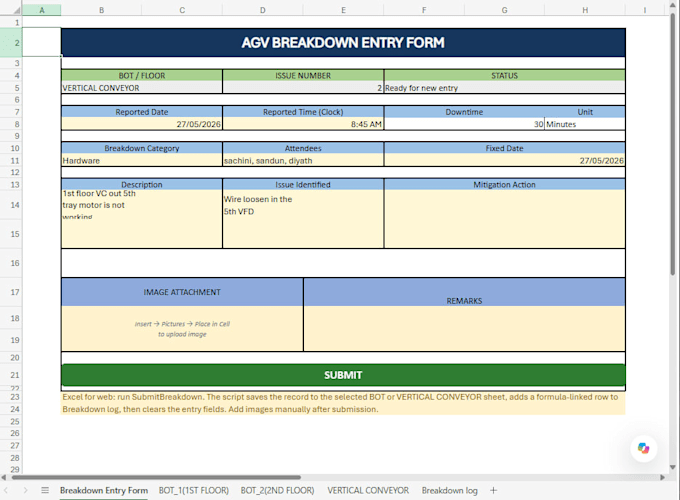Click the empty Mitigation Action input area
This screenshot has height=500, width=680.
[x=504, y=219]
